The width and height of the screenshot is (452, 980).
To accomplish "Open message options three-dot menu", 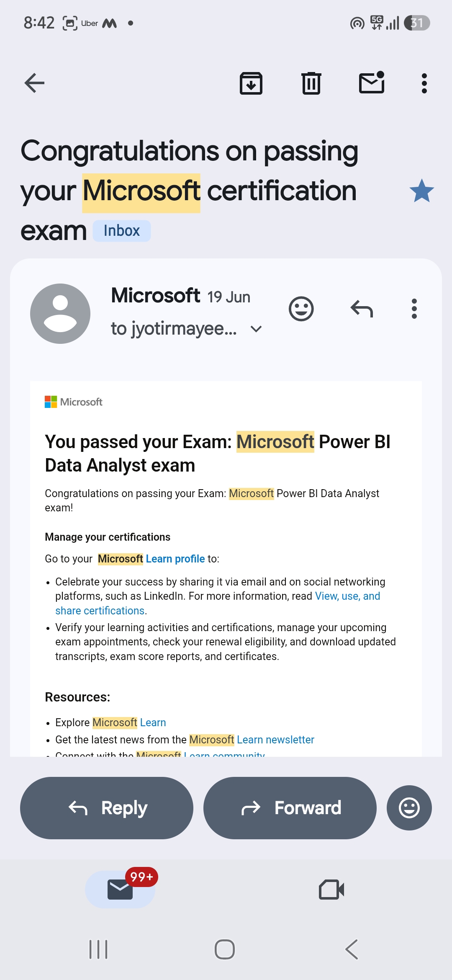I will [x=414, y=309].
